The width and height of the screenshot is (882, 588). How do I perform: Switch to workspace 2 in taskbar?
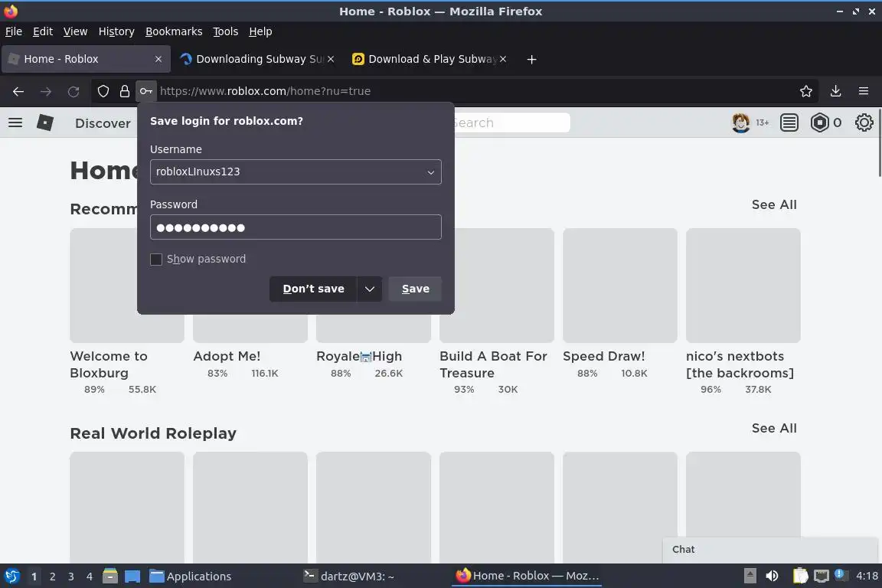coord(52,577)
